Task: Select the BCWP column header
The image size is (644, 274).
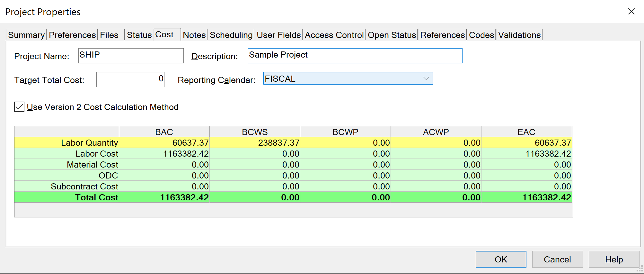Action: click(345, 132)
